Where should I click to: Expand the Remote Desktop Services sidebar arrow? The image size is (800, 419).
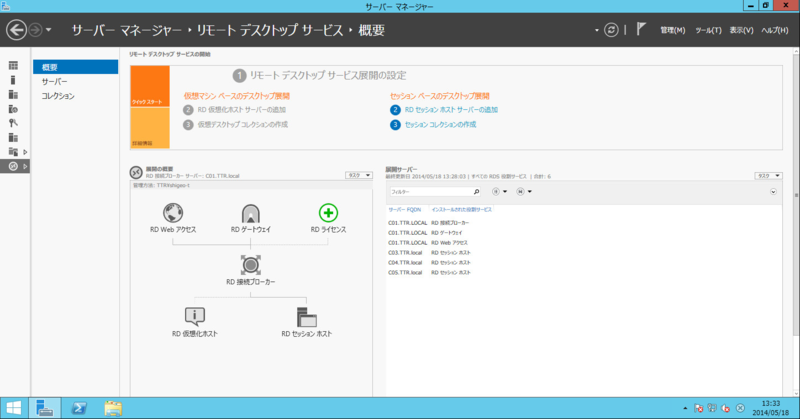tap(25, 166)
